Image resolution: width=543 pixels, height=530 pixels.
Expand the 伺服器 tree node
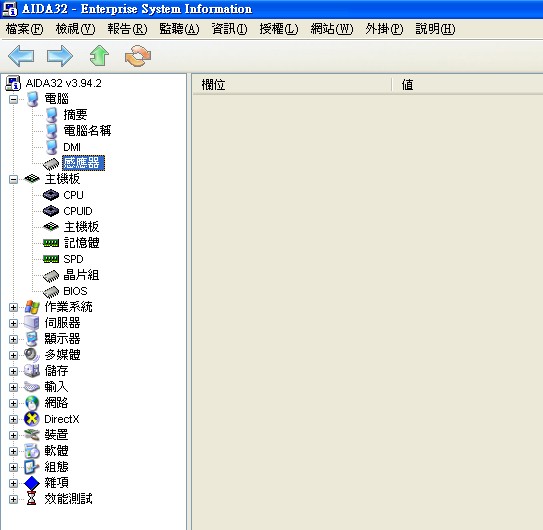[x=13, y=323]
